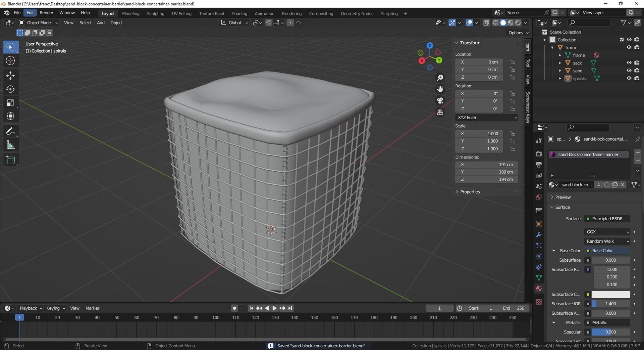Switch to wireframe viewport shading

coord(495,23)
